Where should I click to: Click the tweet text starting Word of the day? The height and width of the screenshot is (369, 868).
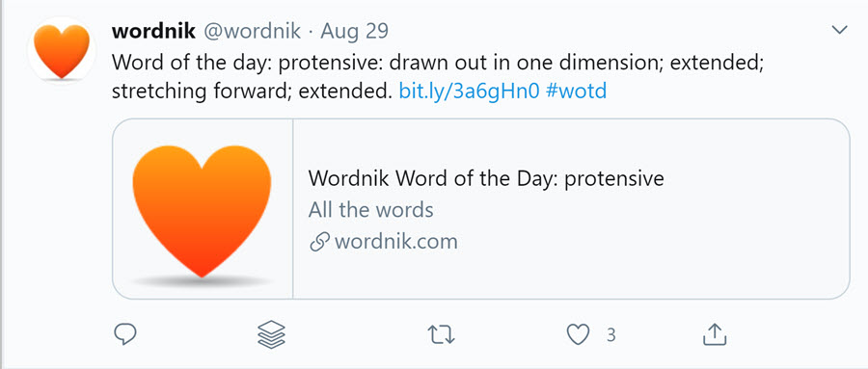[x=438, y=76]
